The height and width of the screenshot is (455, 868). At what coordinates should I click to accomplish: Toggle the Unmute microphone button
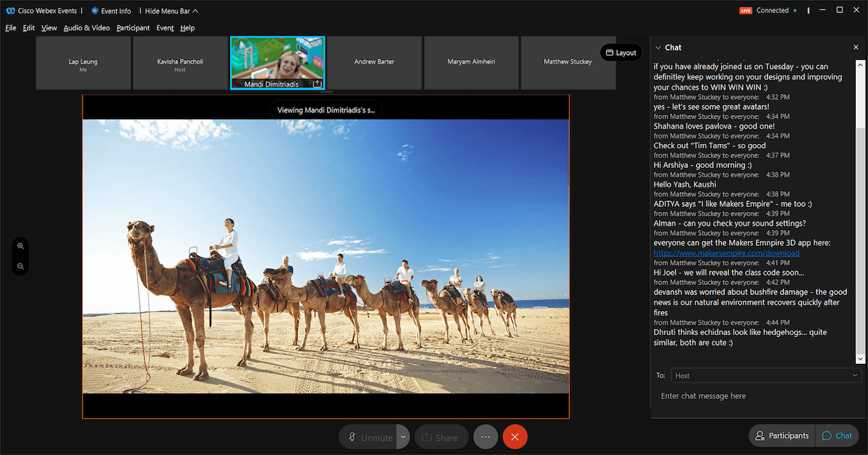pos(369,437)
